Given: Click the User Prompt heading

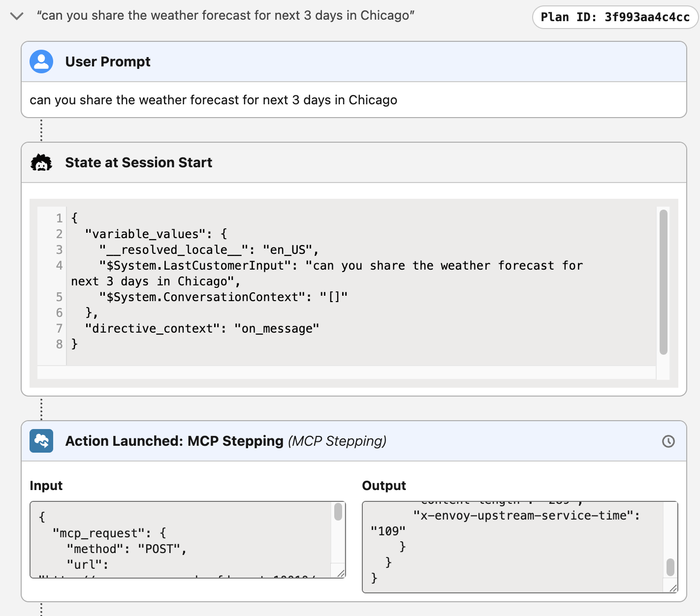Looking at the screenshot, I should 108,62.
